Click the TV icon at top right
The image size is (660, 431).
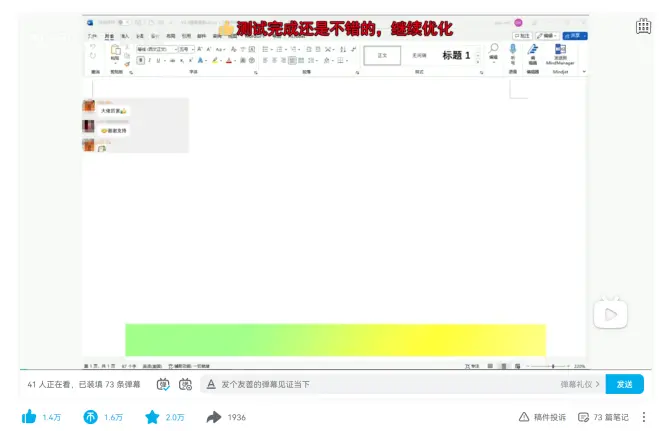pyautogui.click(x=643, y=26)
